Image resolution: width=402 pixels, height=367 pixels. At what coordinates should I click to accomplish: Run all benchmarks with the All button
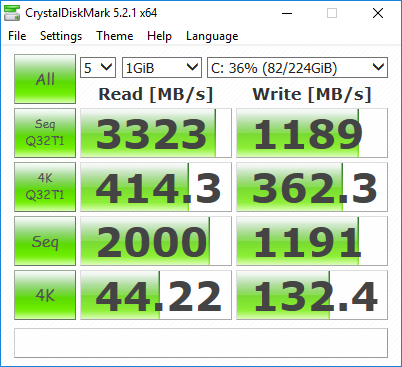click(45, 79)
